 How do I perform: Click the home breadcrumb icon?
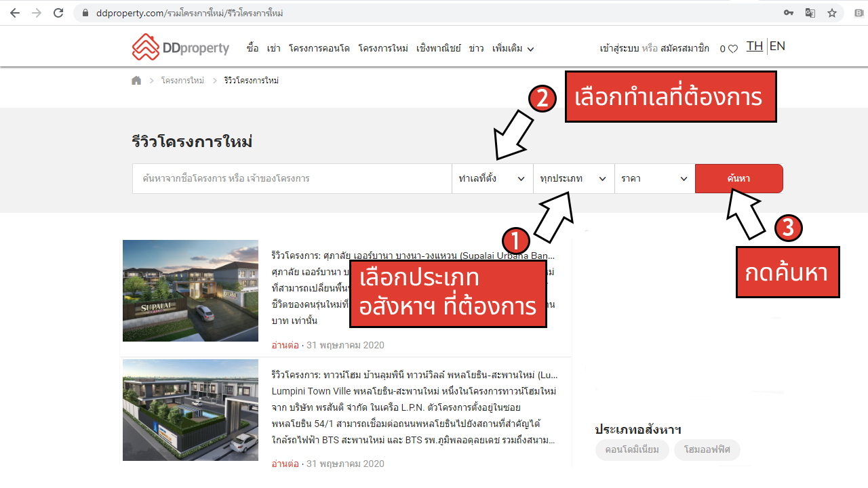coord(136,80)
